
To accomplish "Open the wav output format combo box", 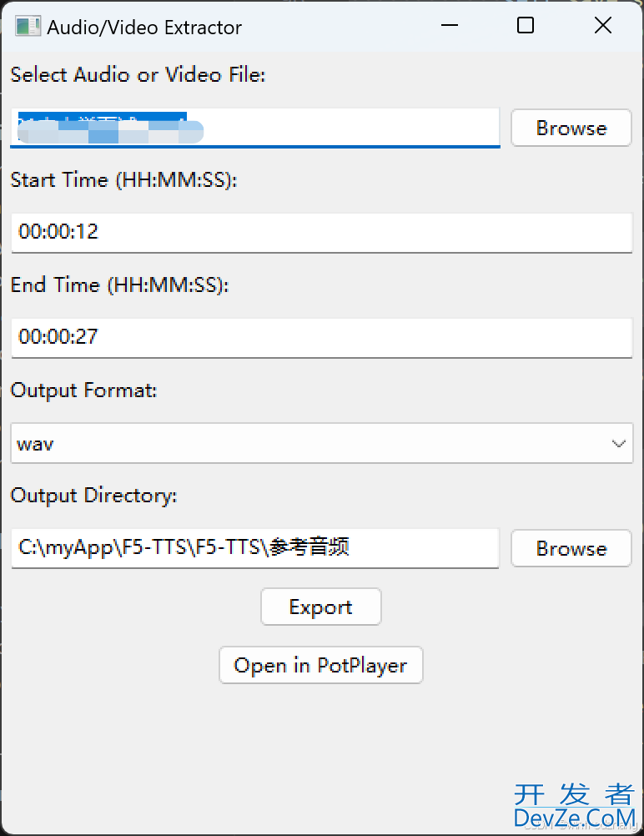I will pyautogui.click(x=309, y=443).
